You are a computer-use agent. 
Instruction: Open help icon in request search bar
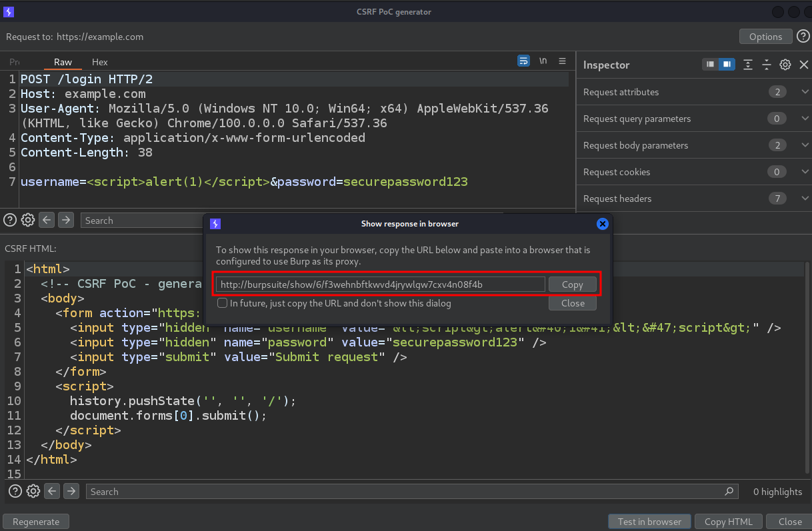pyautogui.click(x=10, y=220)
